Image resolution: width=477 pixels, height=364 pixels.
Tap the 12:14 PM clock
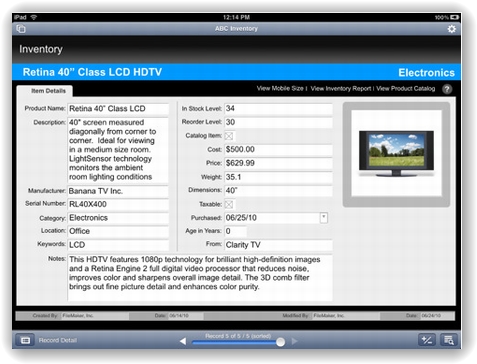[x=236, y=17]
